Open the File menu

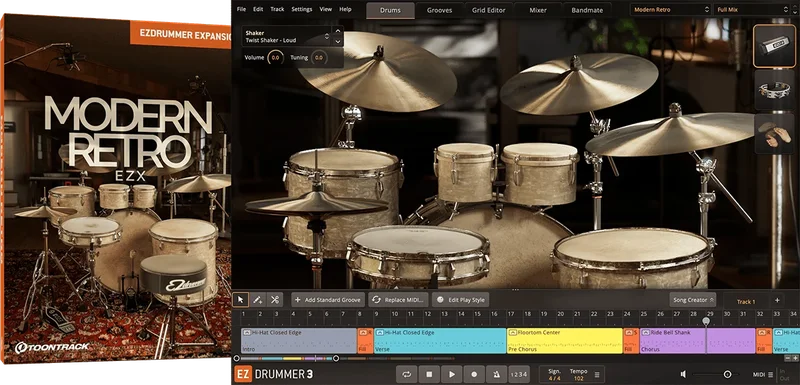tap(241, 9)
